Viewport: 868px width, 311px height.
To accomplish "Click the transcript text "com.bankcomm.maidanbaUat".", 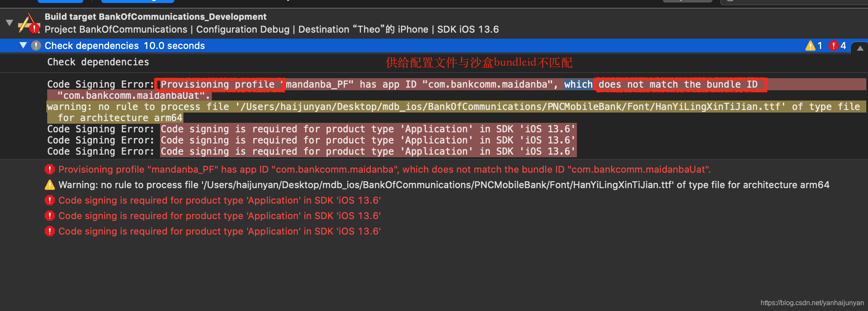I will [134, 95].
